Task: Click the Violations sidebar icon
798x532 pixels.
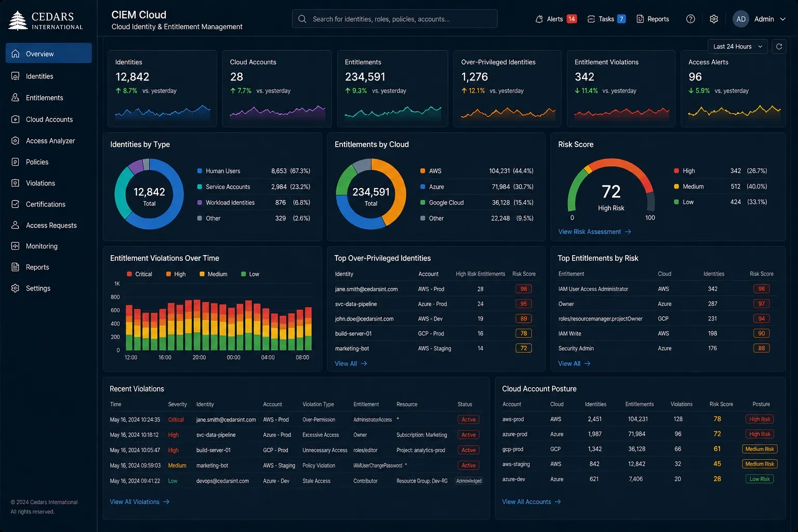Action: [x=16, y=183]
